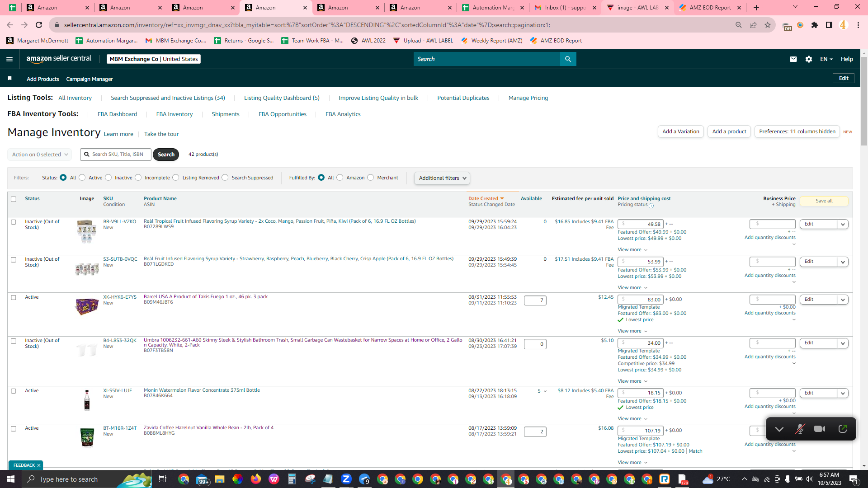Expand View more for Takis Fuego pricing
The image size is (868, 488).
[x=632, y=331]
